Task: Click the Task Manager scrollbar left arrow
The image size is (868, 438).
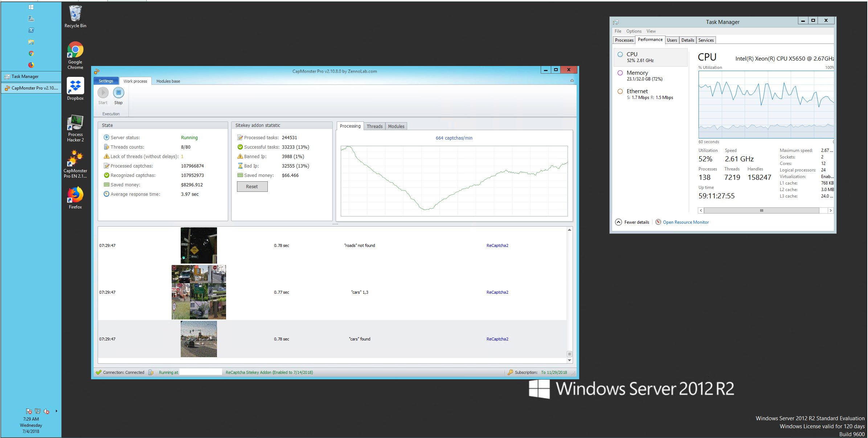Action: pos(701,210)
